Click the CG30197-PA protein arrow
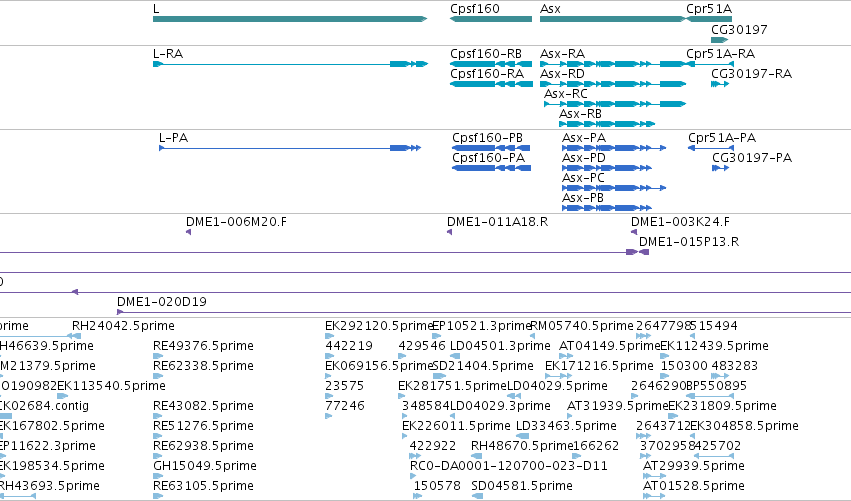Viewport: 851px width, 501px height. [720, 168]
